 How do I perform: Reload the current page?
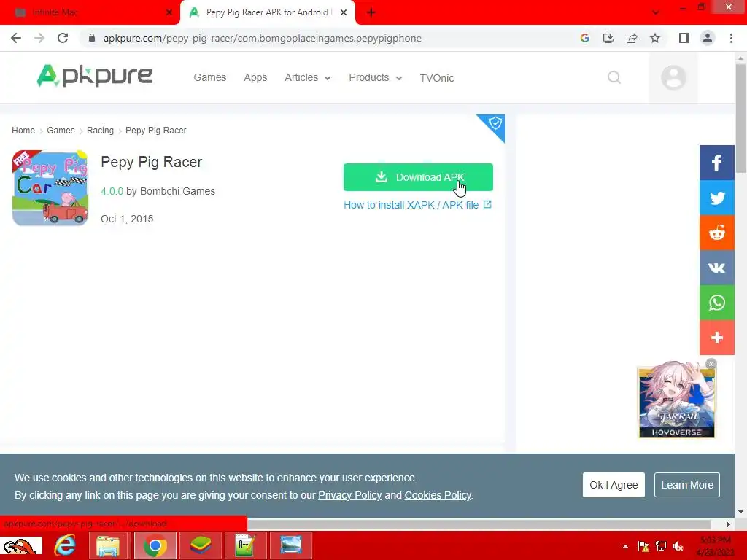[63, 38]
